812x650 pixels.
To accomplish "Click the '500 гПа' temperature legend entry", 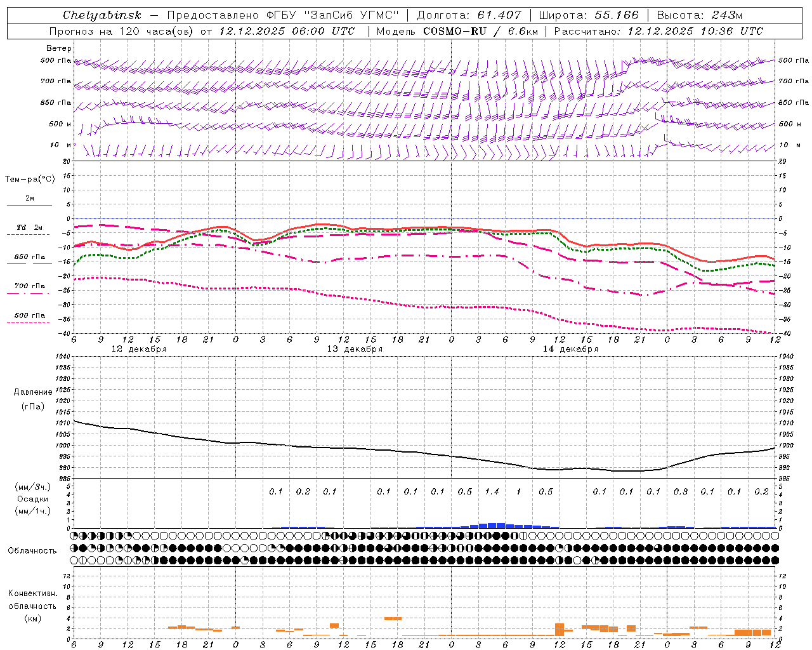I will (x=30, y=315).
